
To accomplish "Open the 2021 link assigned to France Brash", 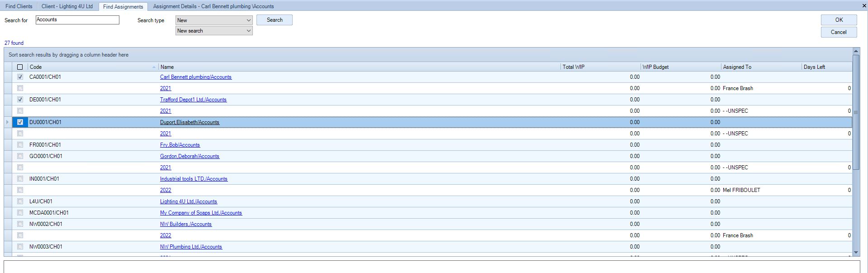I will click(x=166, y=88).
